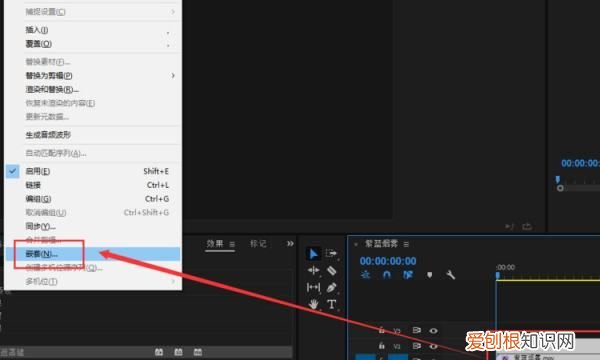This screenshot has height=360, width=600.
Task: Expand the 替换为剪辑(P) submenu
Action: pyautogui.click(x=92, y=75)
